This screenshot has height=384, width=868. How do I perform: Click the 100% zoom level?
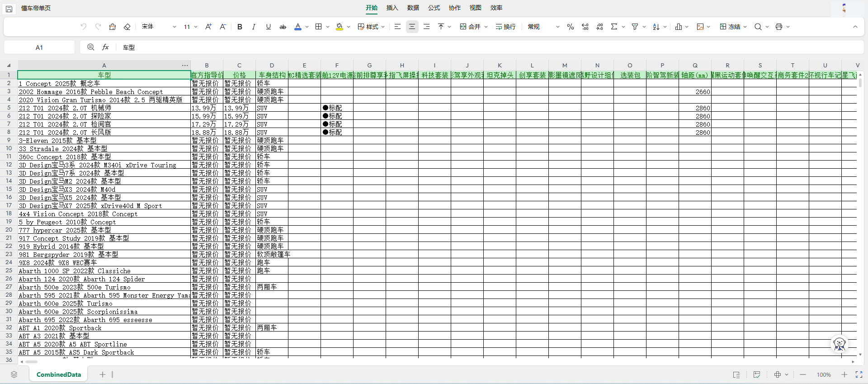824,375
